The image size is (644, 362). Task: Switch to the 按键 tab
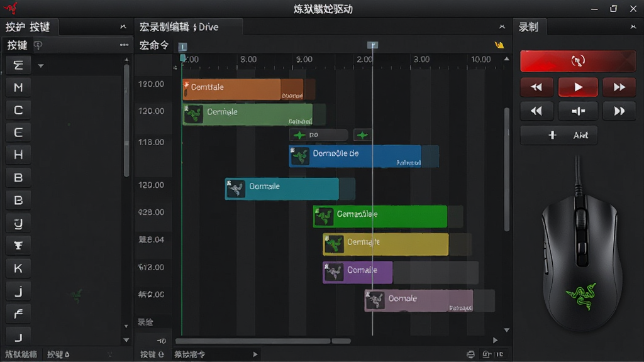pos(17,45)
